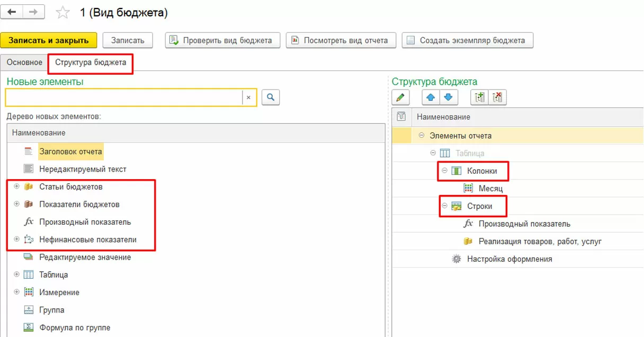Viewport: 644px width, 337px height.
Task: Select Нередактируемый текст row
Action: [x=196, y=169]
